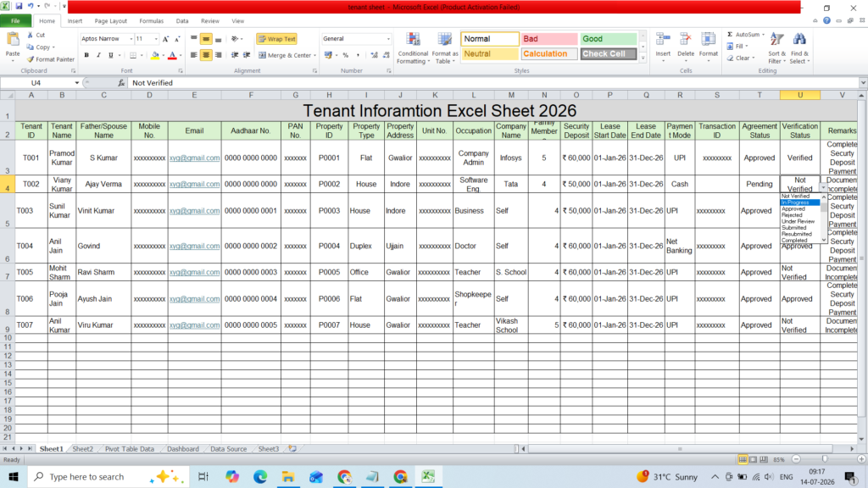Align cell text to the right
The width and height of the screenshot is (868, 488).
pyautogui.click(x=218, y=55)
